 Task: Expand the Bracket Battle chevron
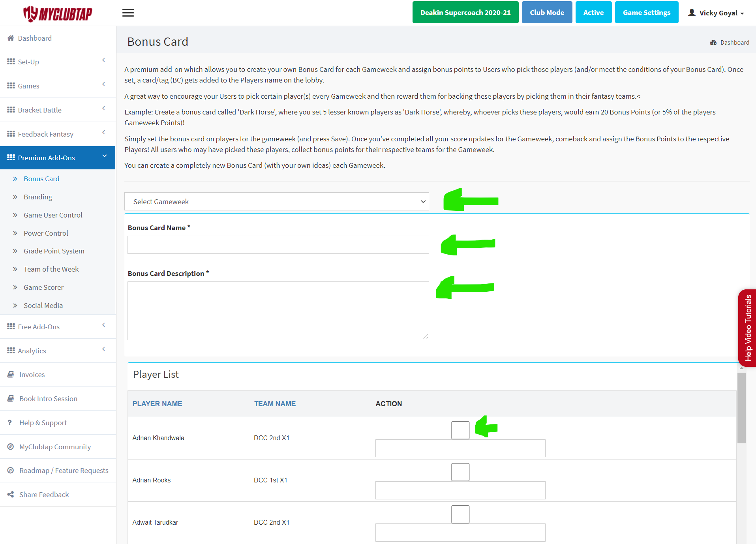(x=103, y=108)
